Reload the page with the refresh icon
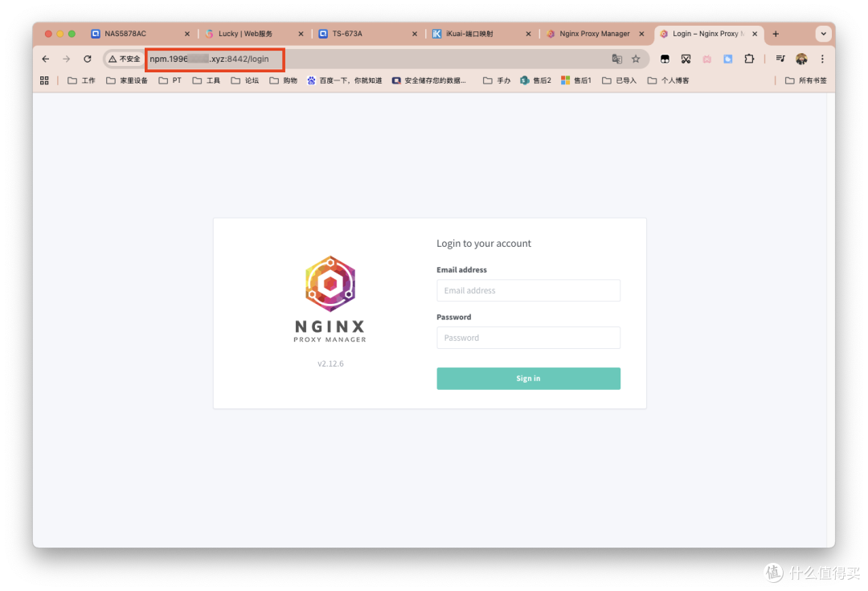 (x=88, y=59)
